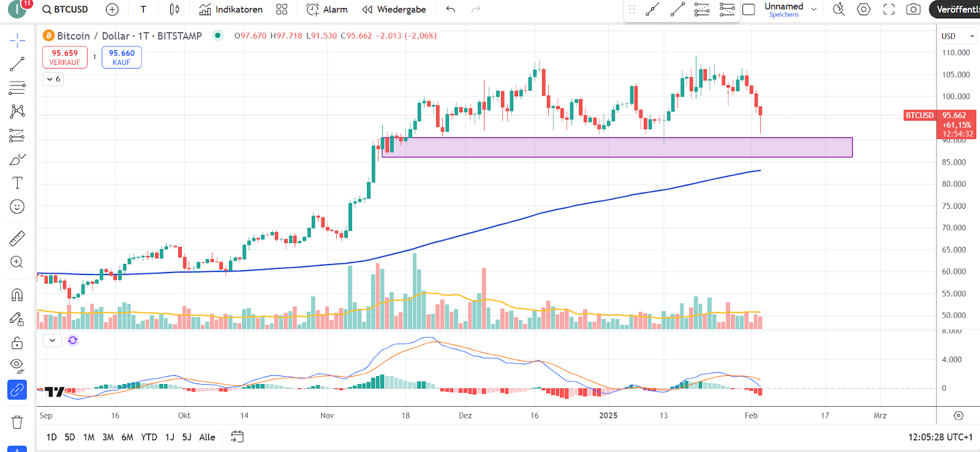This screenshot has height=452, width=980.
Task: Select the 5D time range
Action: (70, 437)
